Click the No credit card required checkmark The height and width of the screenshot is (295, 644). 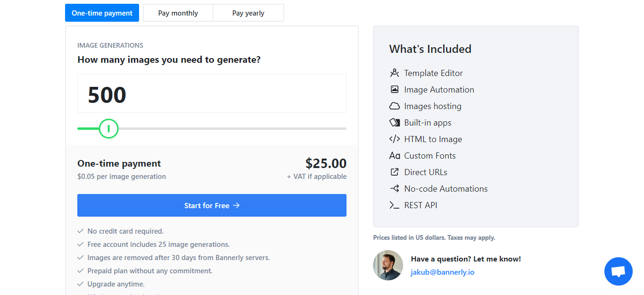[81, 231]
